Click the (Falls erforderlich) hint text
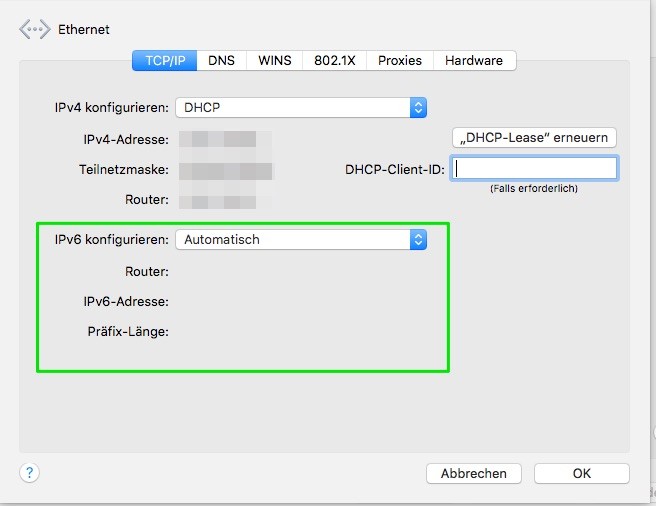 (x=534, y=188)
